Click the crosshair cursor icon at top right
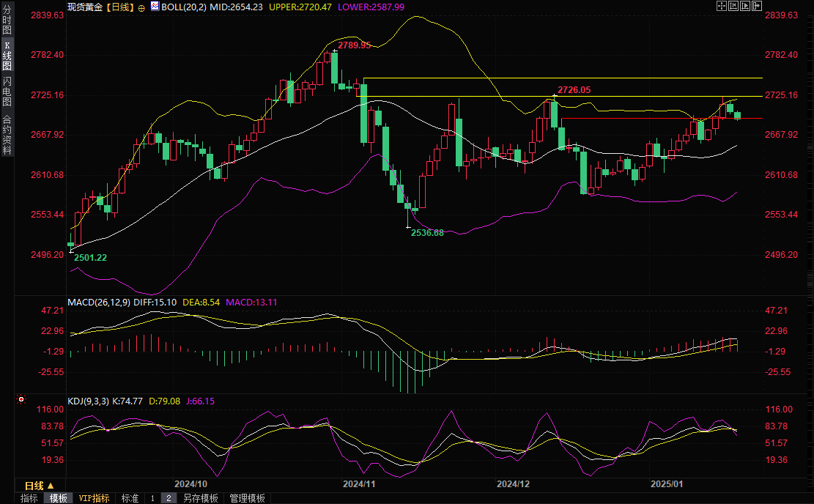The height and width of the screenshot is (504, 814). [721, 6]
